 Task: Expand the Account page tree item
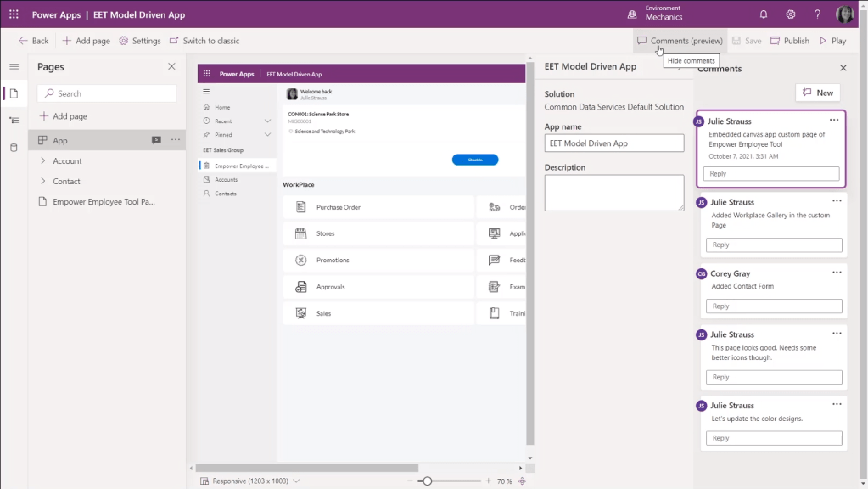43,160
